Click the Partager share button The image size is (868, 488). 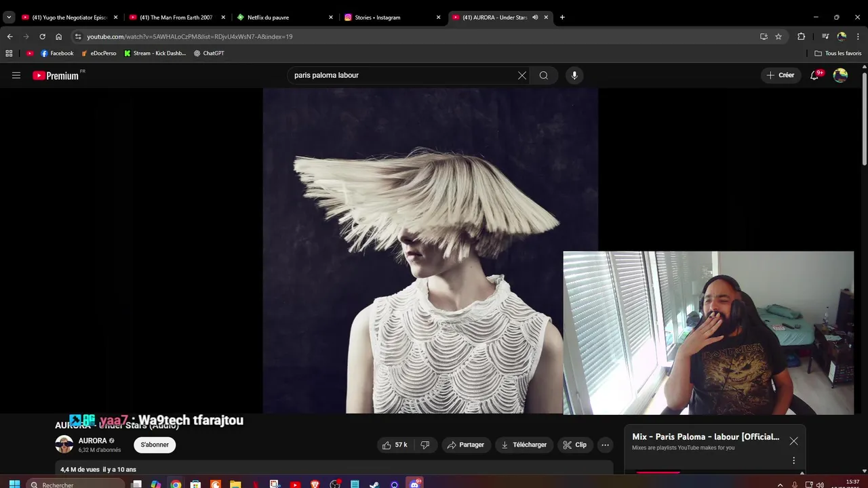point(465,445)
